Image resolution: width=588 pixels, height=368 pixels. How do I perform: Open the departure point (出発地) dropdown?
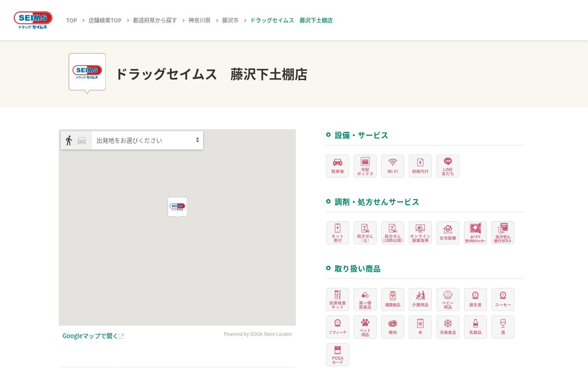tap(147, 140)
